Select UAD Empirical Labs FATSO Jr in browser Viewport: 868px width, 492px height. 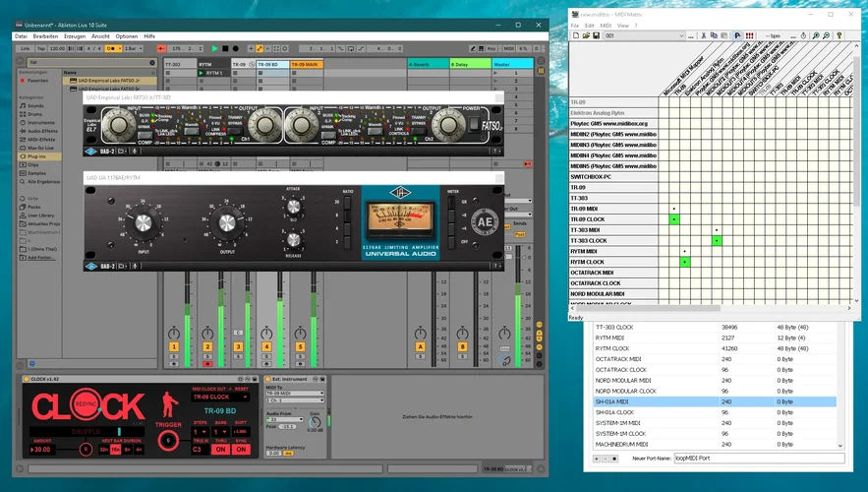109,81
